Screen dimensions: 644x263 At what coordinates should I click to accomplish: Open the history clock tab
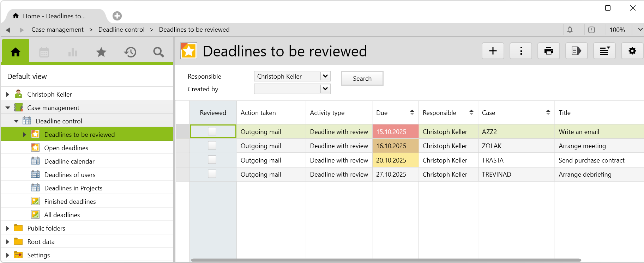[x=130, y=53]
